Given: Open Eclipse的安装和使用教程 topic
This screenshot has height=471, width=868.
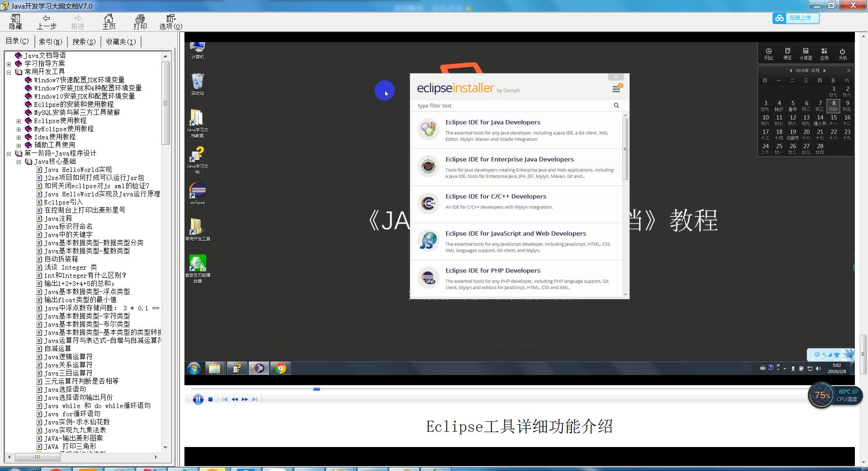Looking at the screenshot, I should point(74,104).
